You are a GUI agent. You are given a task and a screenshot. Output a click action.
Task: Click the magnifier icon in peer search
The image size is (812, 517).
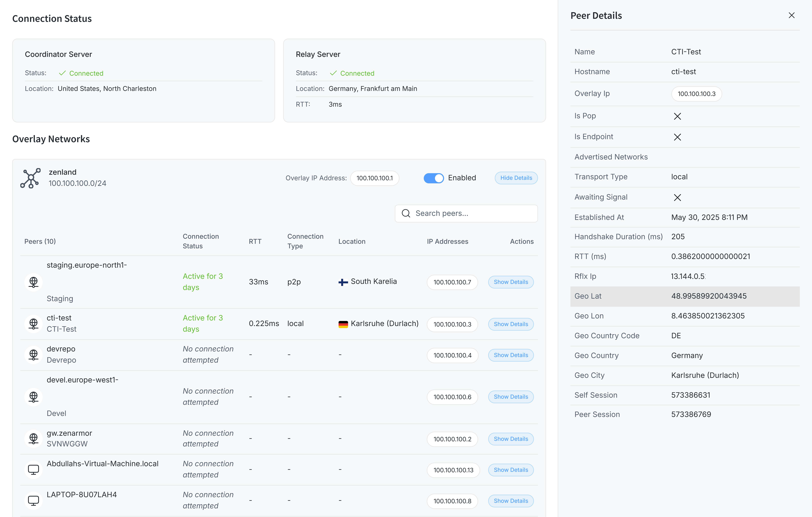406,213
